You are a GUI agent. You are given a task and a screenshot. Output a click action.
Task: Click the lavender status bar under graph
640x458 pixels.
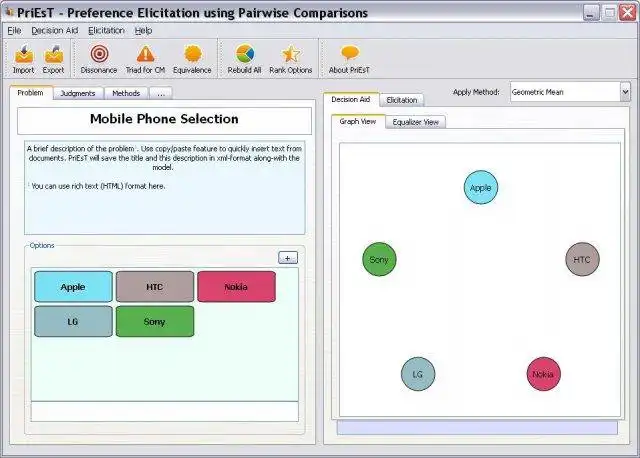point(477,428)
